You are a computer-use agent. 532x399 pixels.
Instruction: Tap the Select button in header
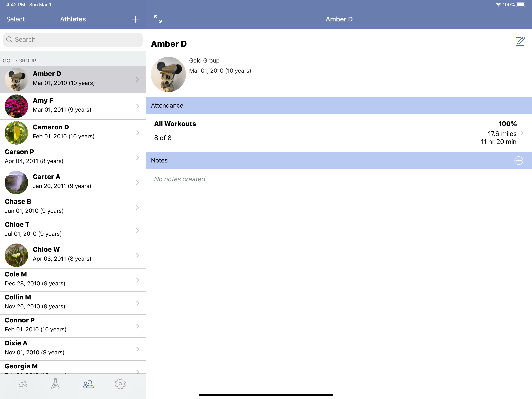(15, 19)
